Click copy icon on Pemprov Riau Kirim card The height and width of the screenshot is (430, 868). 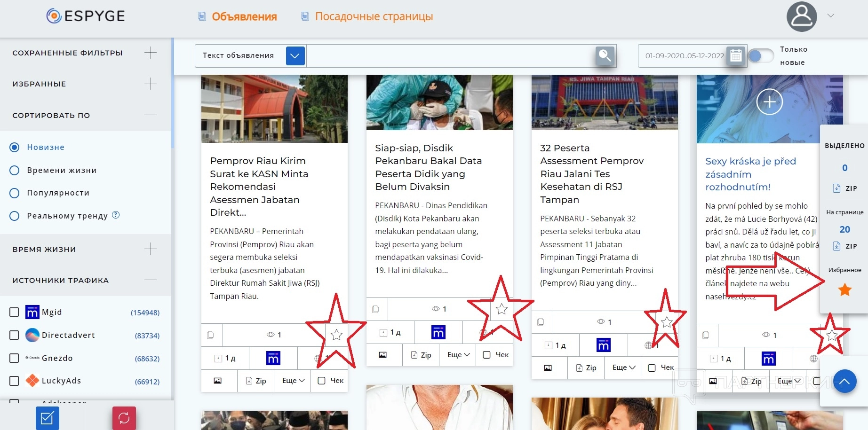coord(210,335)
